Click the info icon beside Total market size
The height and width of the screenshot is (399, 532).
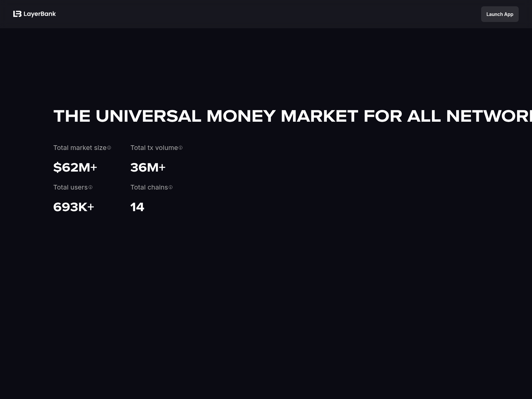point(109,148)
